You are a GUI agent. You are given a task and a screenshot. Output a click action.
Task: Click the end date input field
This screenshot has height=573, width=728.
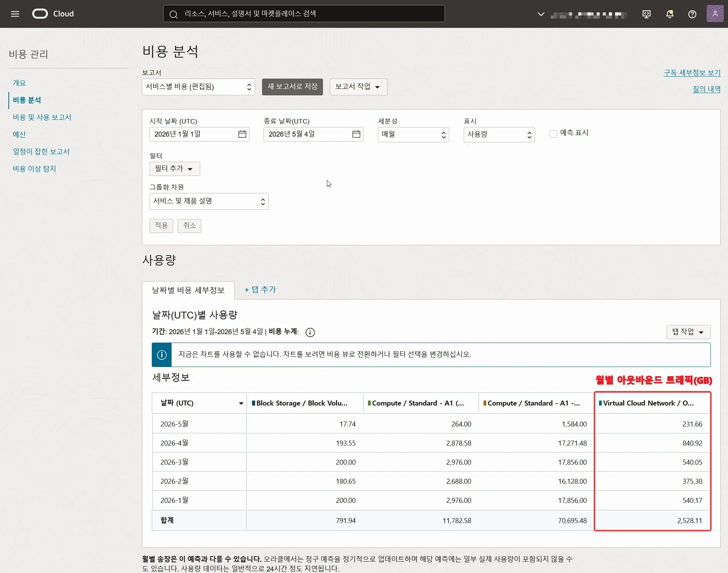click(x=313, y=134)
